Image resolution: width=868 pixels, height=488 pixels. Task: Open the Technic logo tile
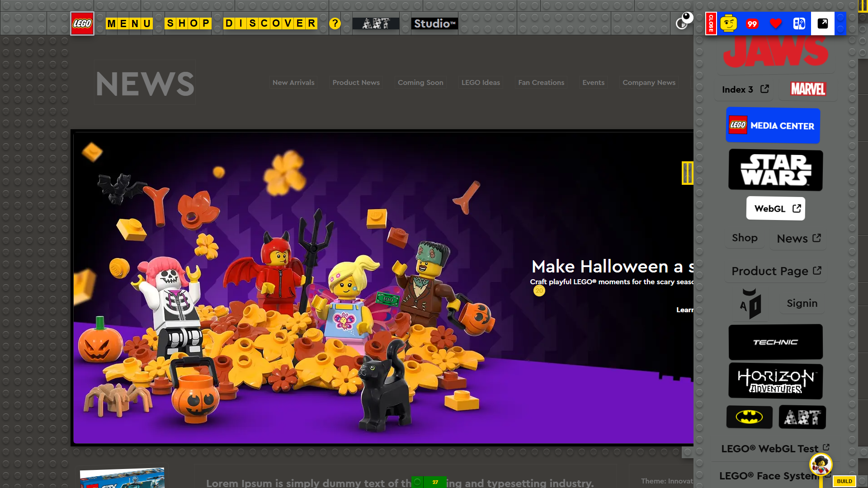click(x=776, y=342)
